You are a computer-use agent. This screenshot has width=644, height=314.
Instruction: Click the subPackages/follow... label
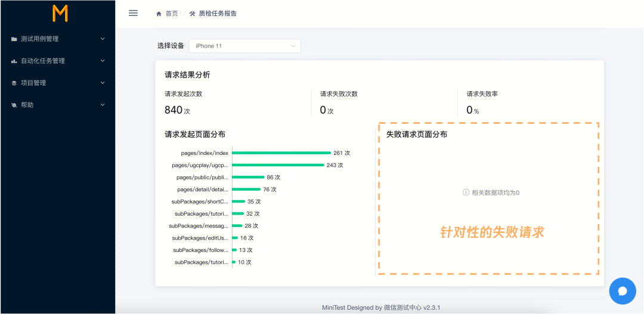pos(201,250)
